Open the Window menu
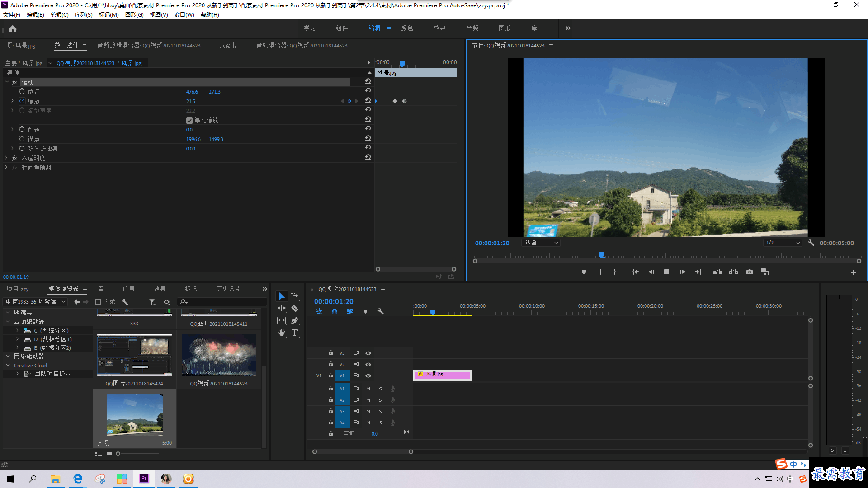Viewport: 868px width, 488px height. pyautogui.click(x=184, y=15)
